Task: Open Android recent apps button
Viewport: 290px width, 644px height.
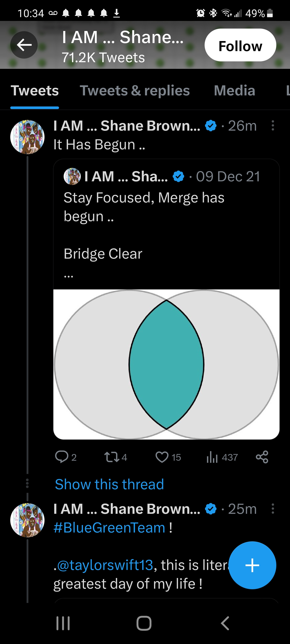Action: [x=63, y=623]
